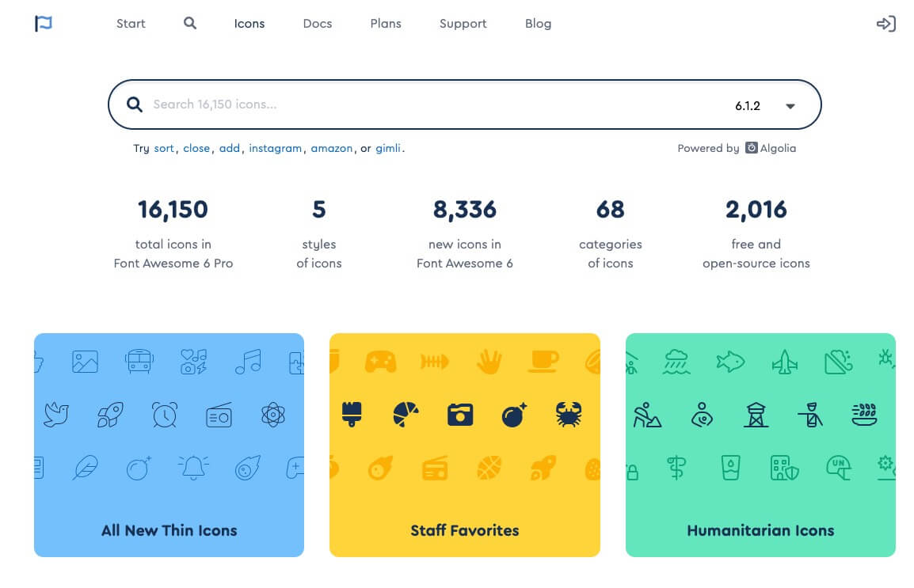
Task: Click the magnifier inside the search box
Action: 135,104
